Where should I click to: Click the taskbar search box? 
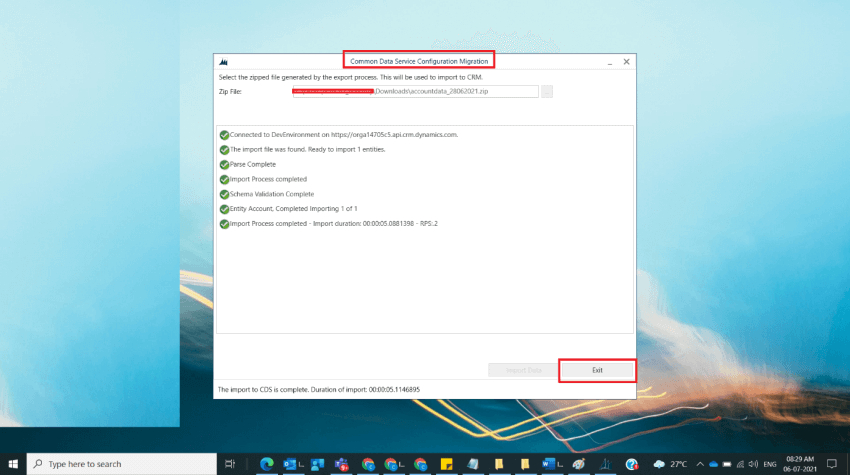pos(121,464)
